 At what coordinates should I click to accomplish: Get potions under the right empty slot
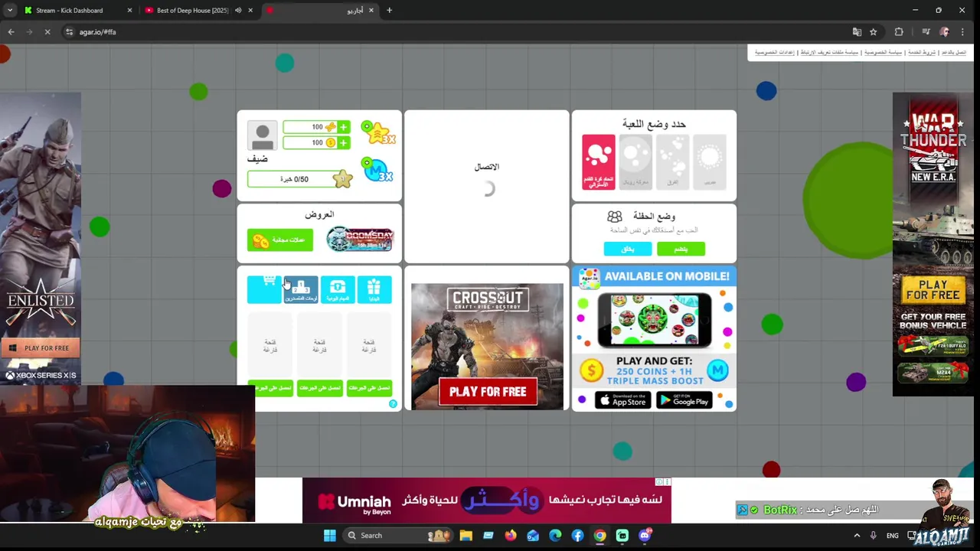click(x=369, y=388)
